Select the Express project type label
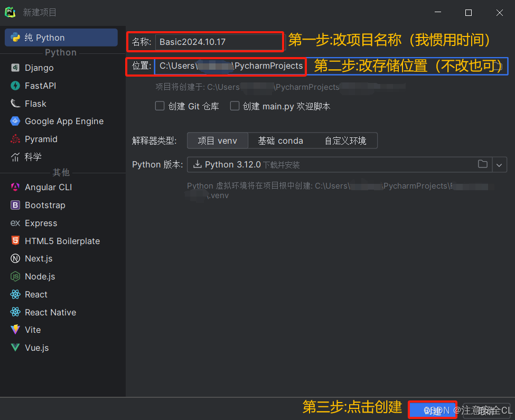 [x=41, y=223]
